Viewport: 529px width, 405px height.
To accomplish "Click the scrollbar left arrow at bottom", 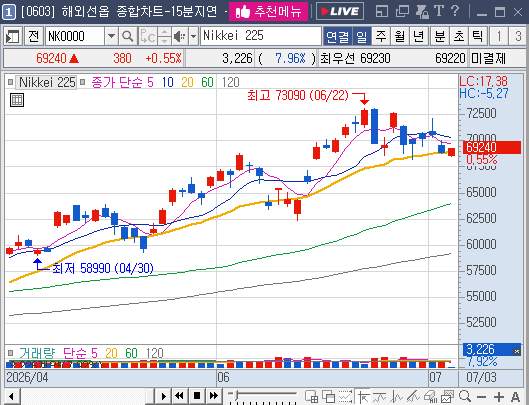I will (x=12, y=396).
